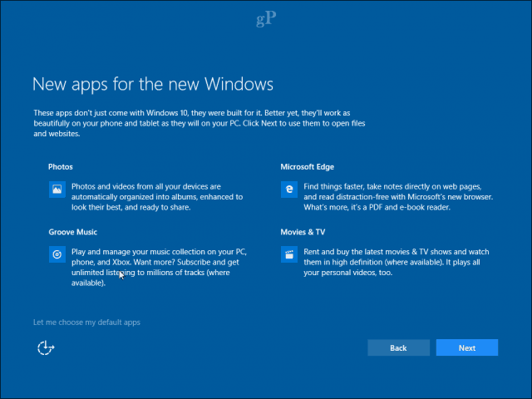Viewport: 532px width, 399px height.
Task: Open "Let me choose my default apps" link
Action: 86,323
